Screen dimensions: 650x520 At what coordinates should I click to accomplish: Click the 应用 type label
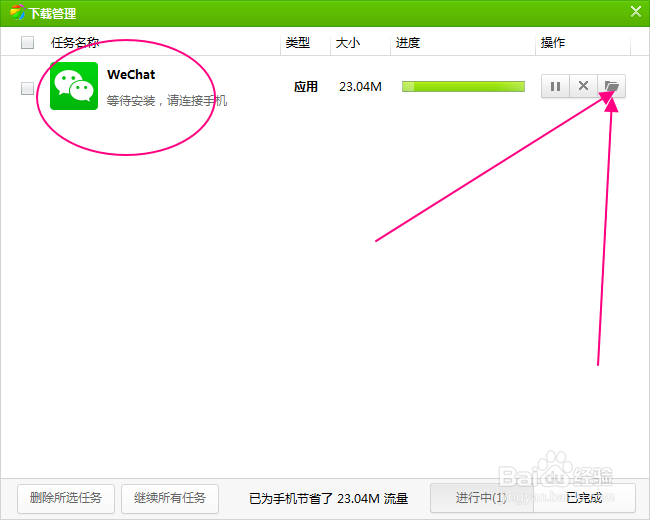(306, 87)
